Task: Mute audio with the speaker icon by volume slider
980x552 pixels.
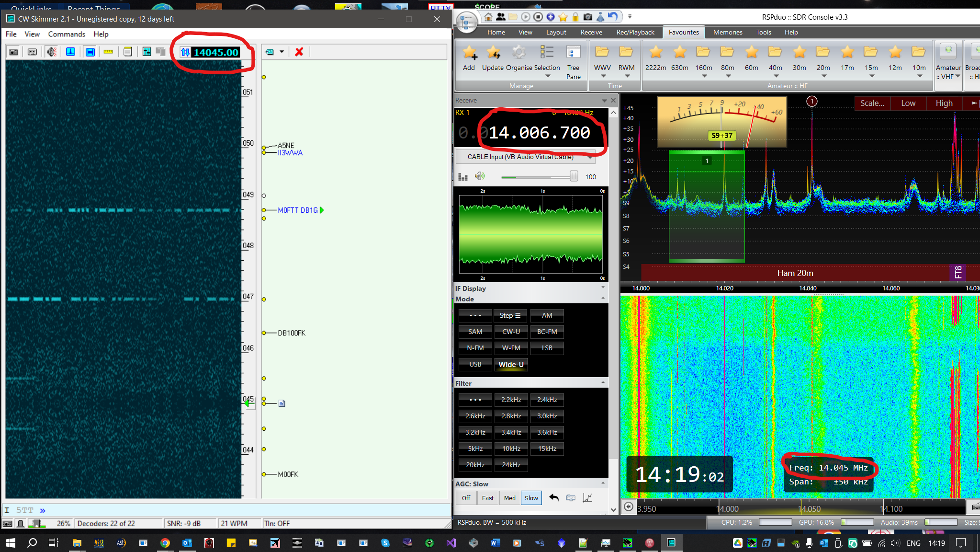Action: [x=479, y=176]
